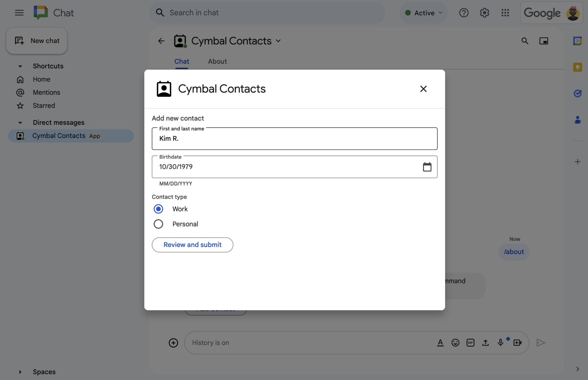Screen dimensions: 588x380
Task: Click the First and last name input field
Action: [x=294, y=138]
